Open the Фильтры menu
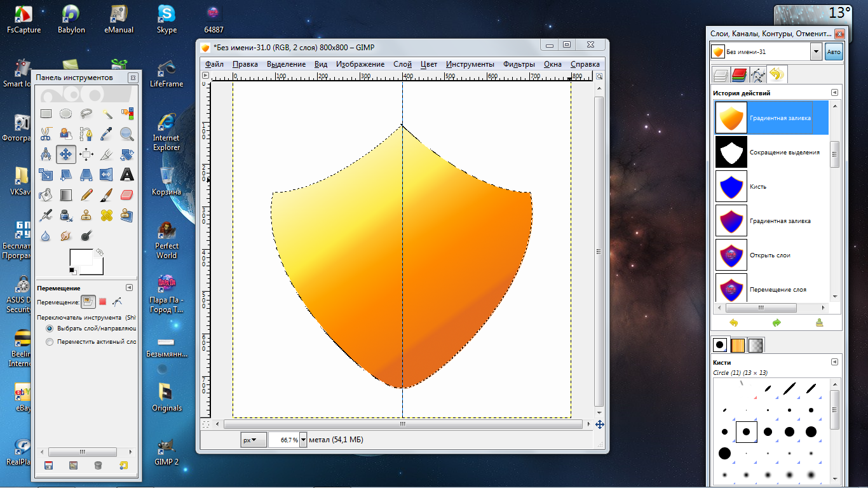The width and height of the screenshot is (868, 488). pos(519,64)
